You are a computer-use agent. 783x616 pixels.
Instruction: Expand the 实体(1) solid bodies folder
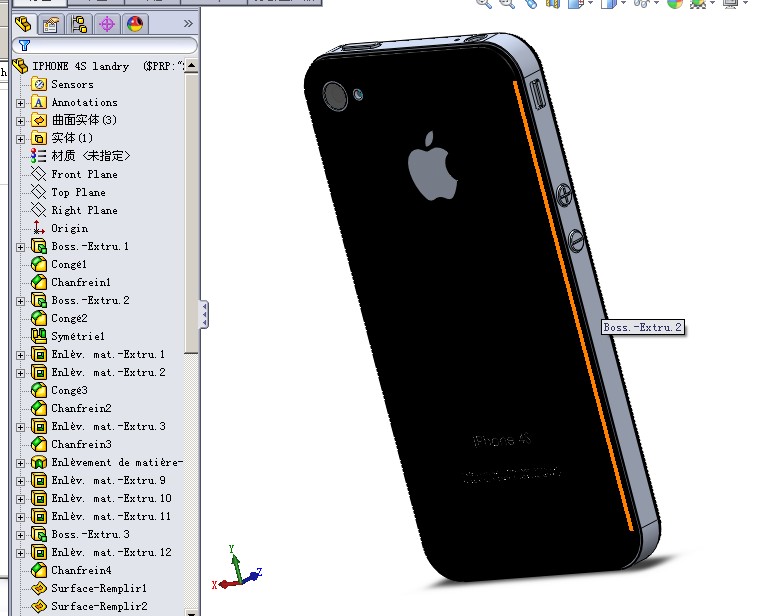[20, 139]
